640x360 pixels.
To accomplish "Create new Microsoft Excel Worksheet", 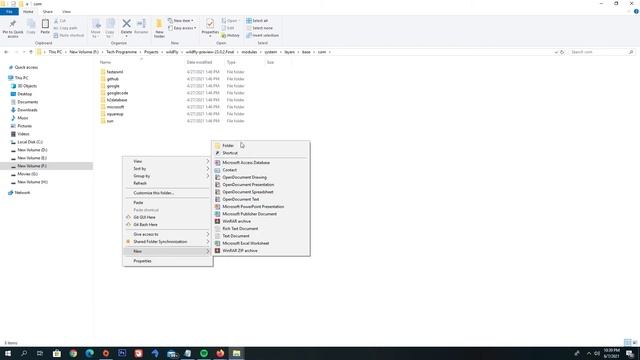I will coord(261,243).
